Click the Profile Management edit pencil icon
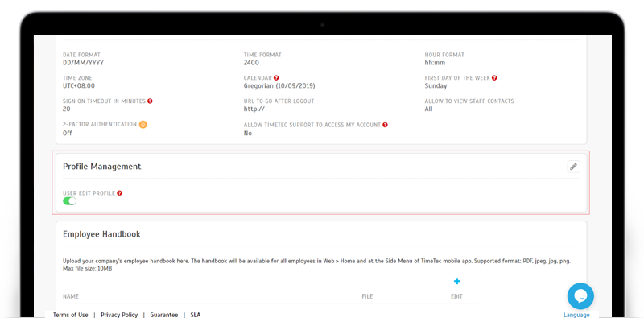The image size is (644, 318). point(573,167)
